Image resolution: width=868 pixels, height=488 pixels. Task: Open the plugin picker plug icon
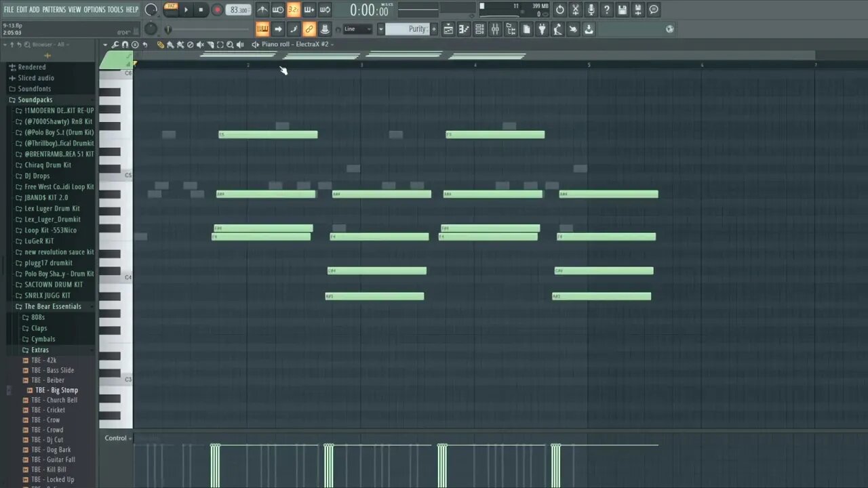[542, 28]
